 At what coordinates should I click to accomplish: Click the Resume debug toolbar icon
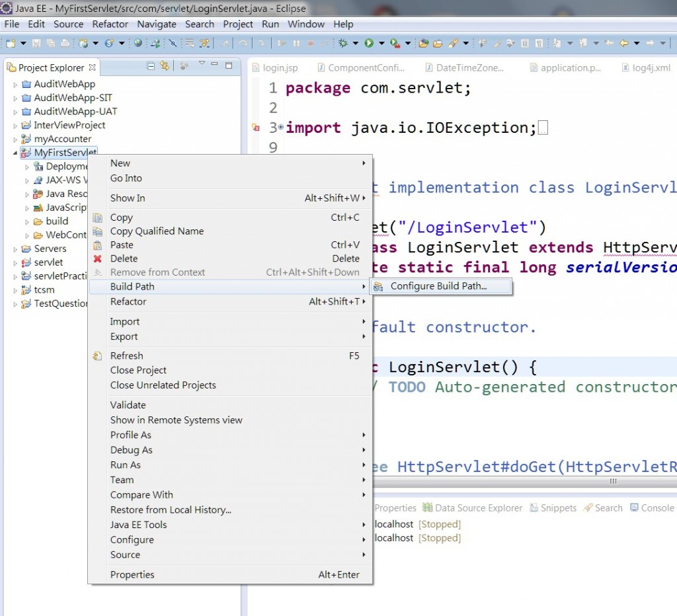[x=282, y=43]
